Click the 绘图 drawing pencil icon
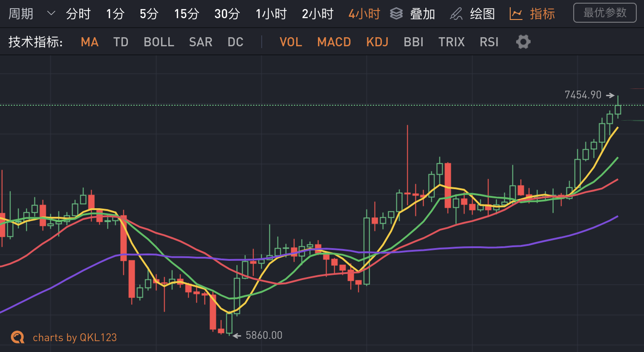The height and width of the screenshot is (352, 644). [x=456, y=14]
